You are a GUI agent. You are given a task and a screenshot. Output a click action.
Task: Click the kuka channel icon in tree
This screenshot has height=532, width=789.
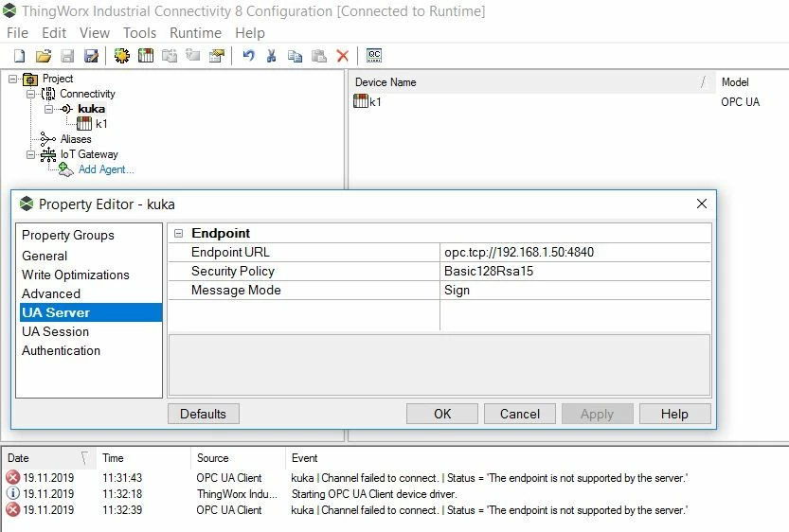click(66, 109)
